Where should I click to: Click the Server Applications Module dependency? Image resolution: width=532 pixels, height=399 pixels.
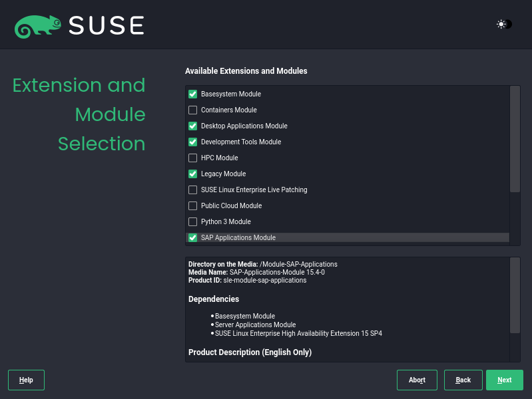(x=256, y=325)
